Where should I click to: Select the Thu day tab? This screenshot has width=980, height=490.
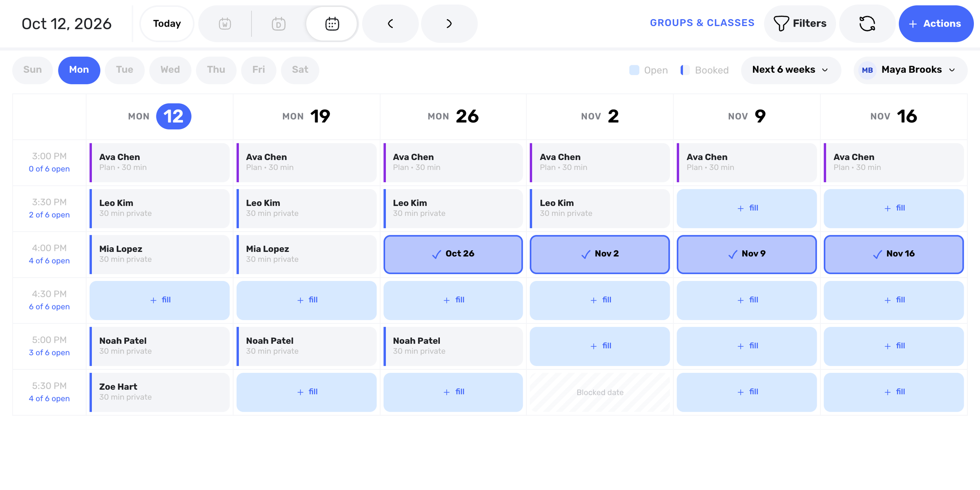pyautogui.click(x=216, y=70)
